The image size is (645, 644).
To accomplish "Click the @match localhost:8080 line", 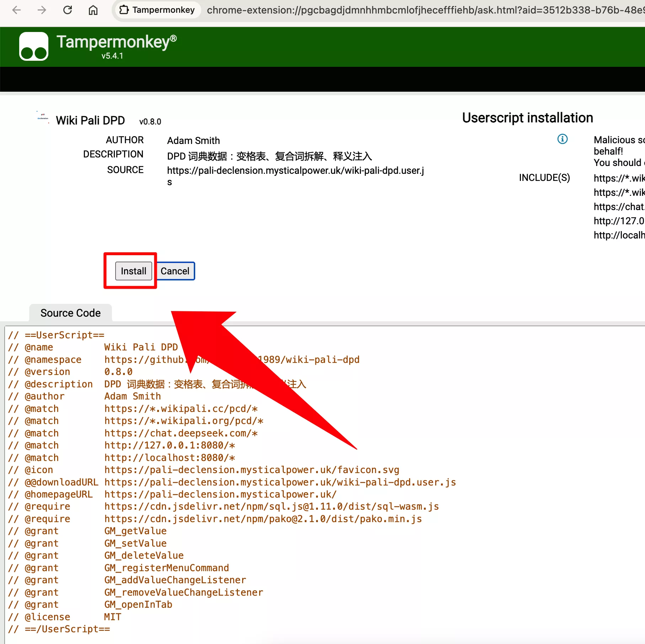I will pos(122,458).
